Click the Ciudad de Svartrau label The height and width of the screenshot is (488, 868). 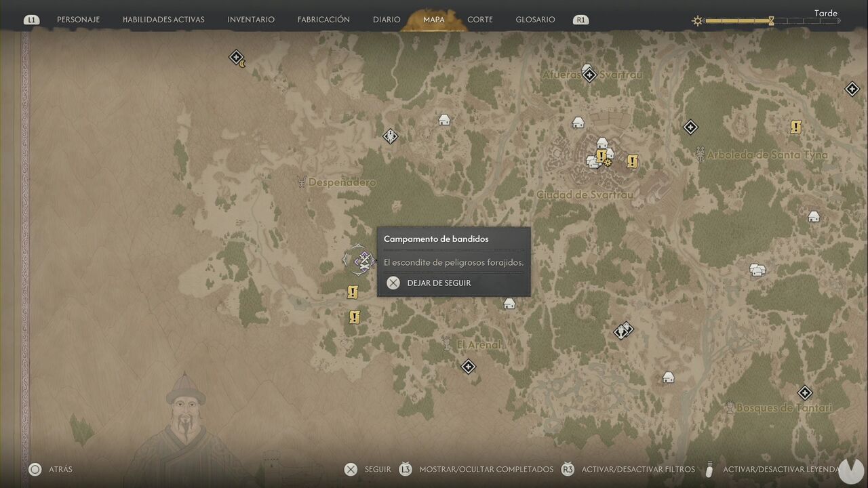585,195
